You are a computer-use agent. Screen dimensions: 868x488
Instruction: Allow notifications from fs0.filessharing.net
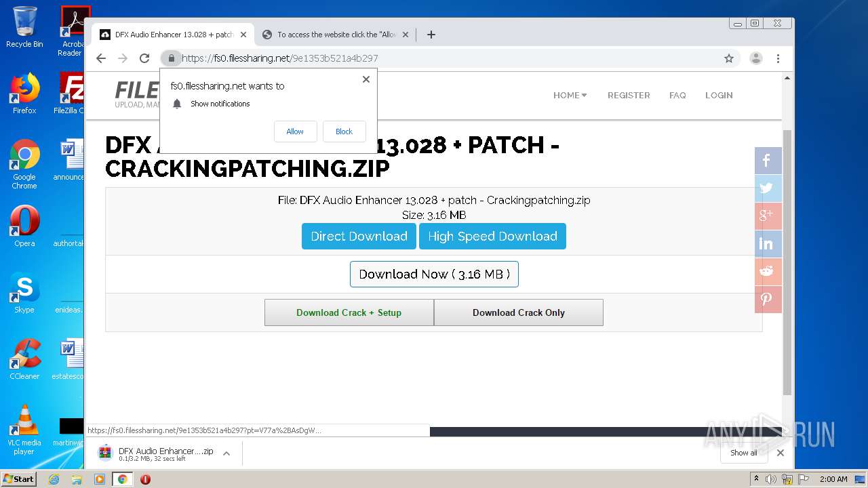[x=295, y=131]
